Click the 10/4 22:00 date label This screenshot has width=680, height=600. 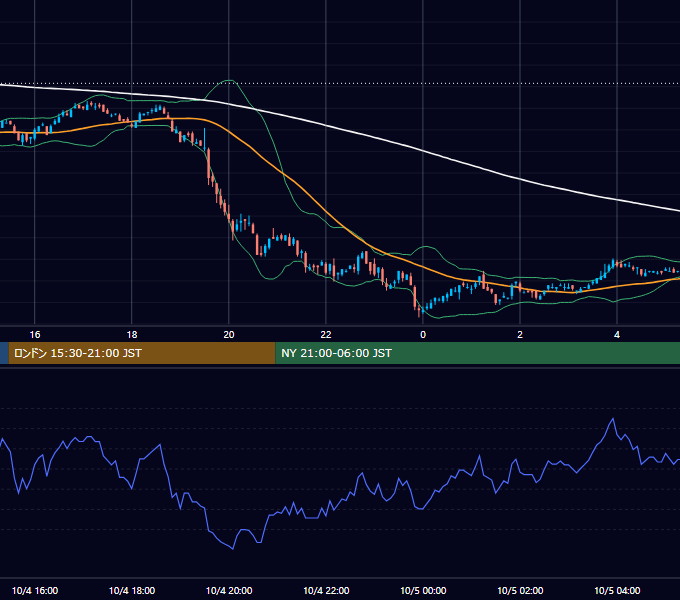click(326, 590)
